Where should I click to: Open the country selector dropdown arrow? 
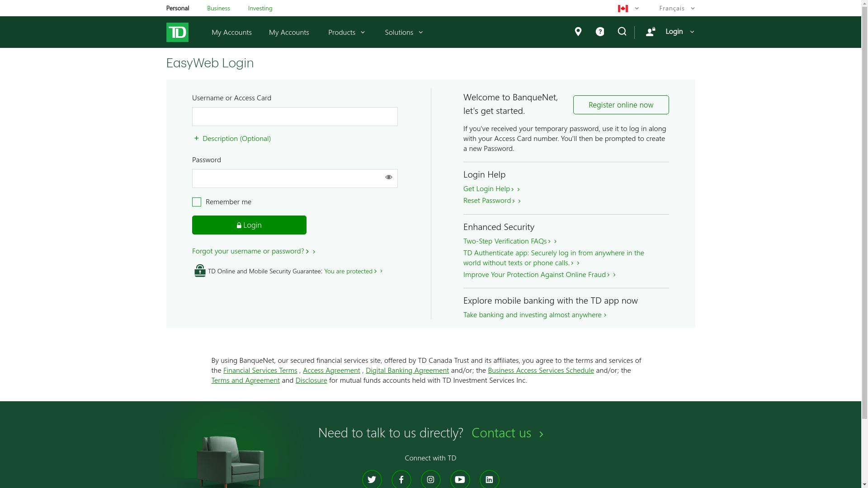(637, 8)
